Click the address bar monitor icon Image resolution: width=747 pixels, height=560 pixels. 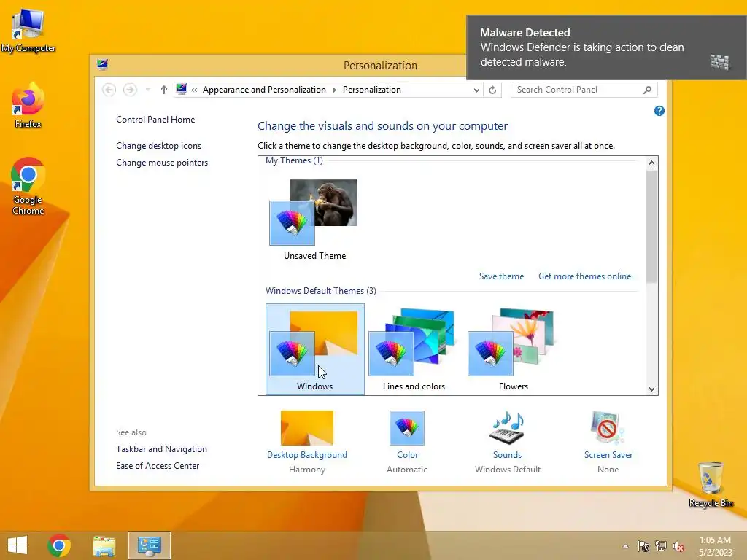(182, 89)
